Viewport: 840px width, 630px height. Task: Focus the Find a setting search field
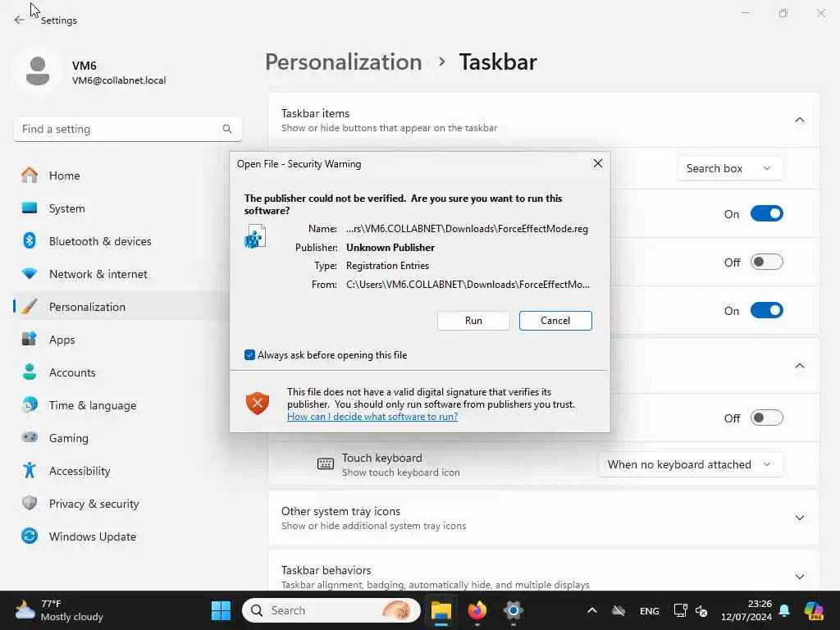pos(127,129)
